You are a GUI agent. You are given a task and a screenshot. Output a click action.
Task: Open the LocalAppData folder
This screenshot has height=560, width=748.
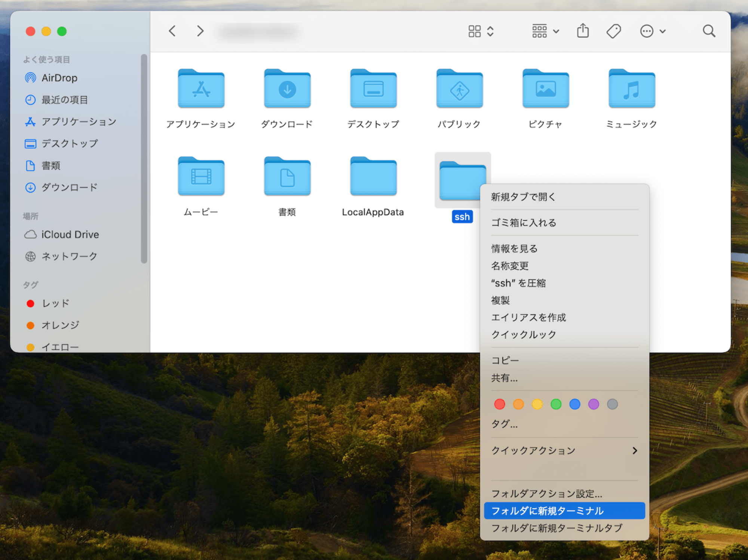373,182
